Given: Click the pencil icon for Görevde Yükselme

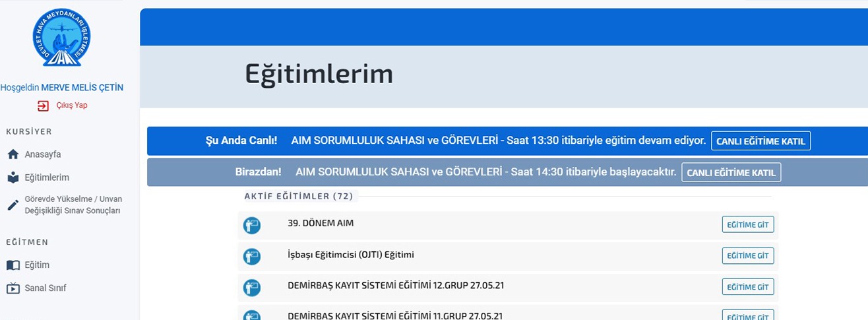Looking at the screenshot, I should tap(13, 205).
